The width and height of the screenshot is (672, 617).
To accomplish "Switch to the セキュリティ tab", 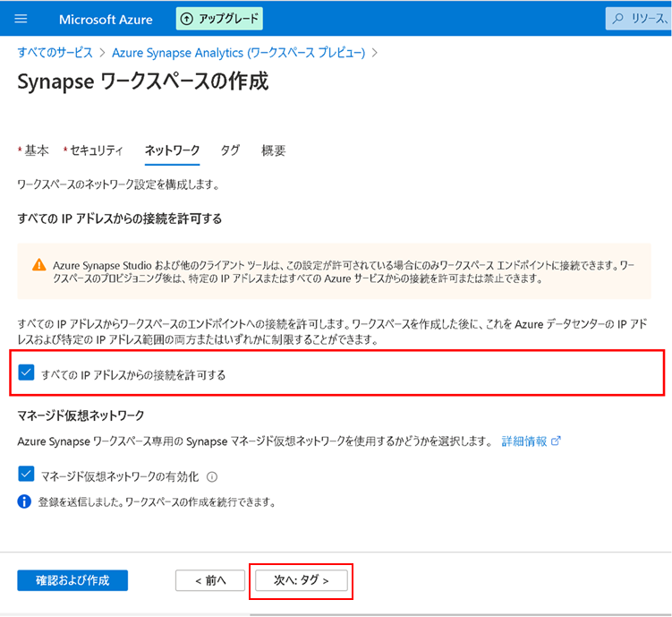I will click(96, 150).
